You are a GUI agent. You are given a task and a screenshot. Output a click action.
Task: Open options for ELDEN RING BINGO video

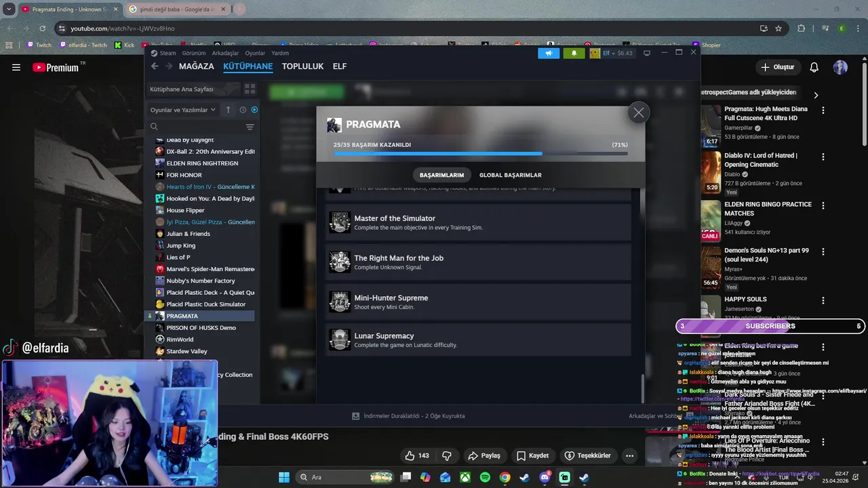tap(823, 205)
